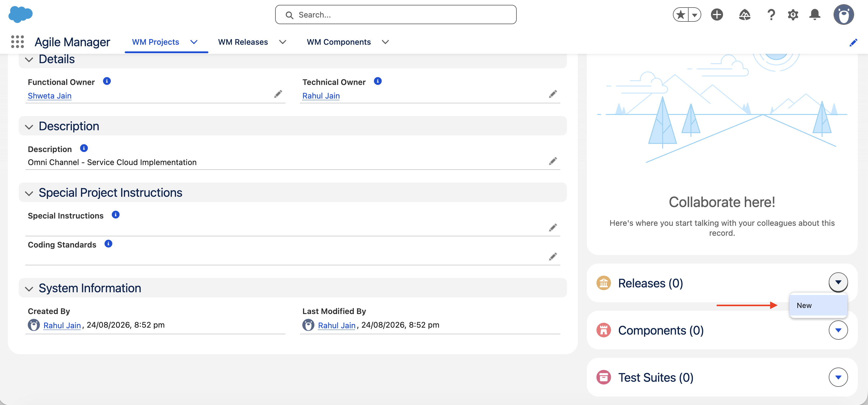Edit the Description field
The image size is (868, 405).
pos(553,161)
